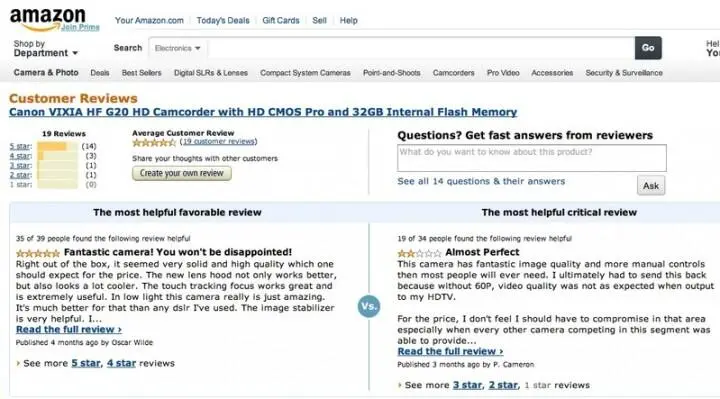The height and width of the screenshot is (399, 720).
Task: Click the Amazon logo
Action: 48,19
